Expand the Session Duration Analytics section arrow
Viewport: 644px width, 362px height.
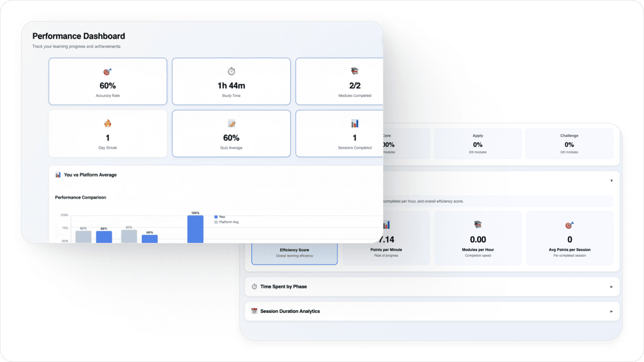(611, 312)
